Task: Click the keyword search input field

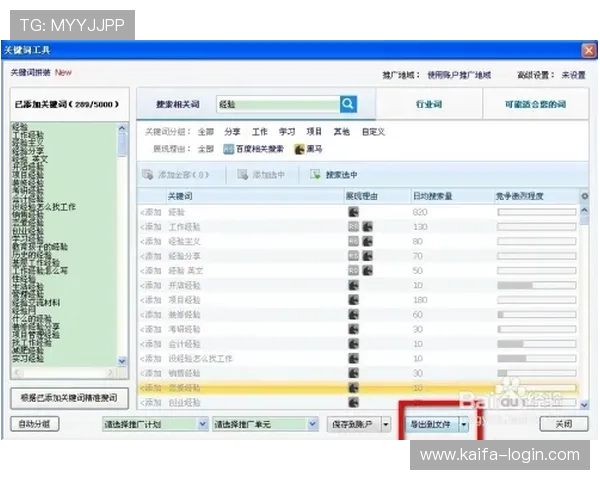Action: point(278,104)
